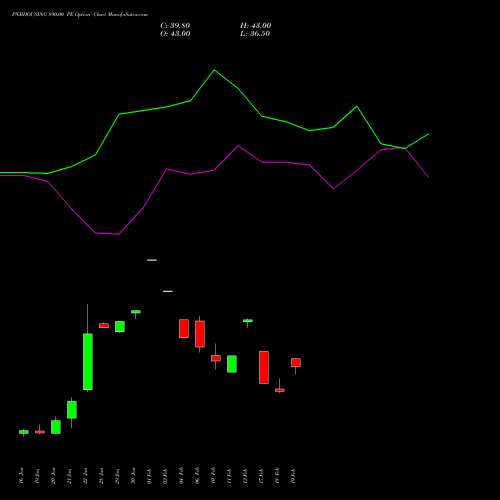Click the high value 'H: 43.00'

pos(256,26)
